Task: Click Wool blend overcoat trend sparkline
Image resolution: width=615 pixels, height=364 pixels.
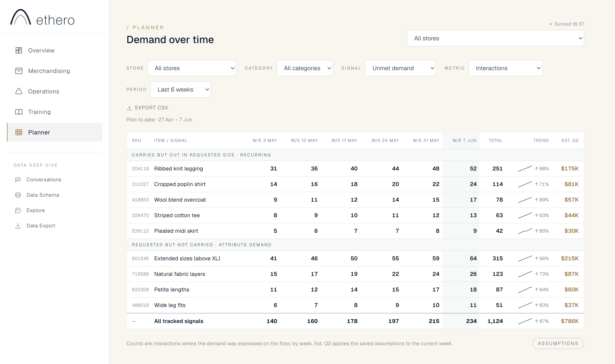Action: (x=525, y=200)
